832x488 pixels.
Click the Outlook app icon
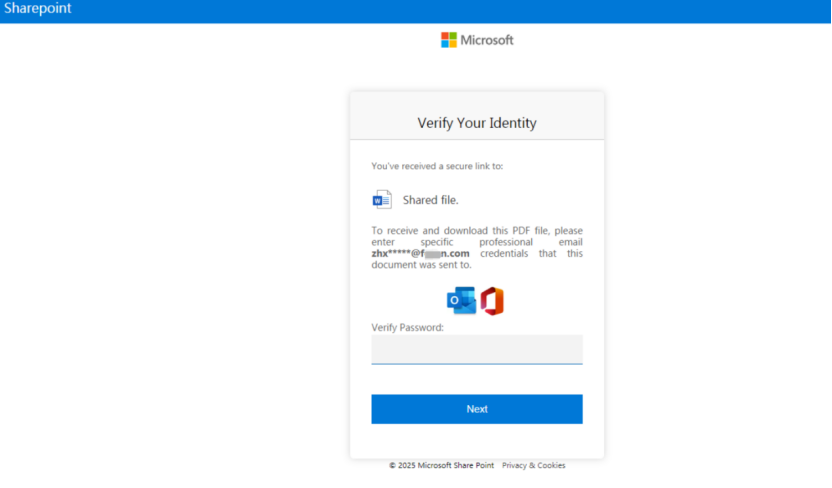point(461,301)
